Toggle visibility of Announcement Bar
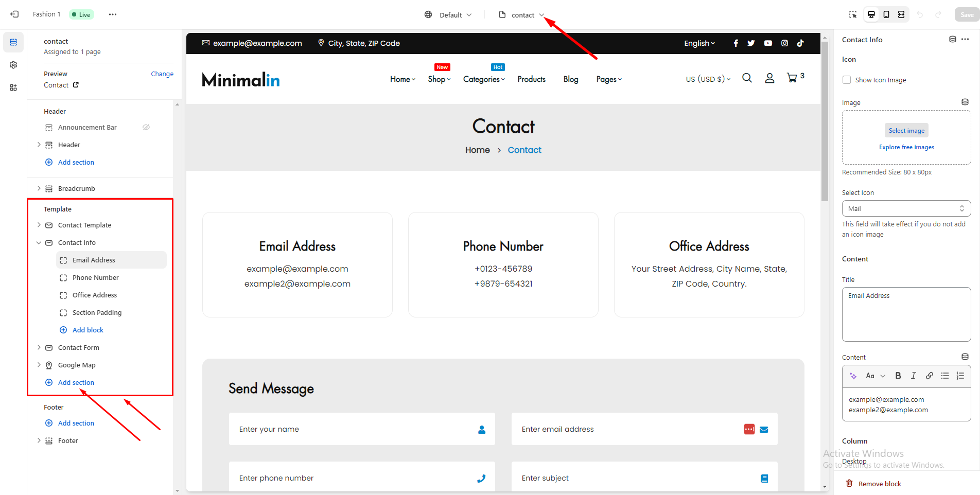Viewport: 980px width, 495px height. tap(146, 127)
